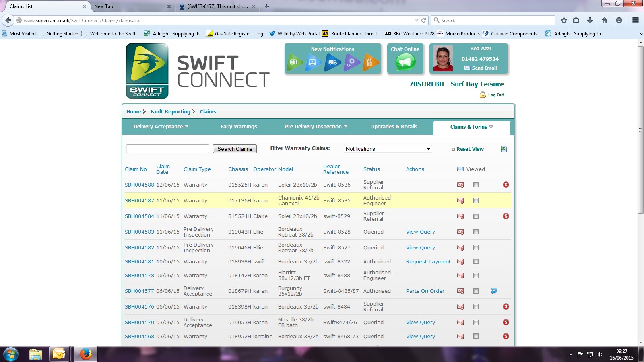Expand the Pre Delivery Inspection menu

(x=316, y=126)
